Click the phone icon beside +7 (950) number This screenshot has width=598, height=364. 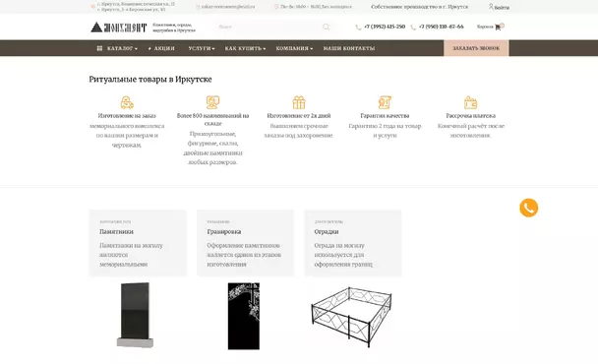point(413,28)
